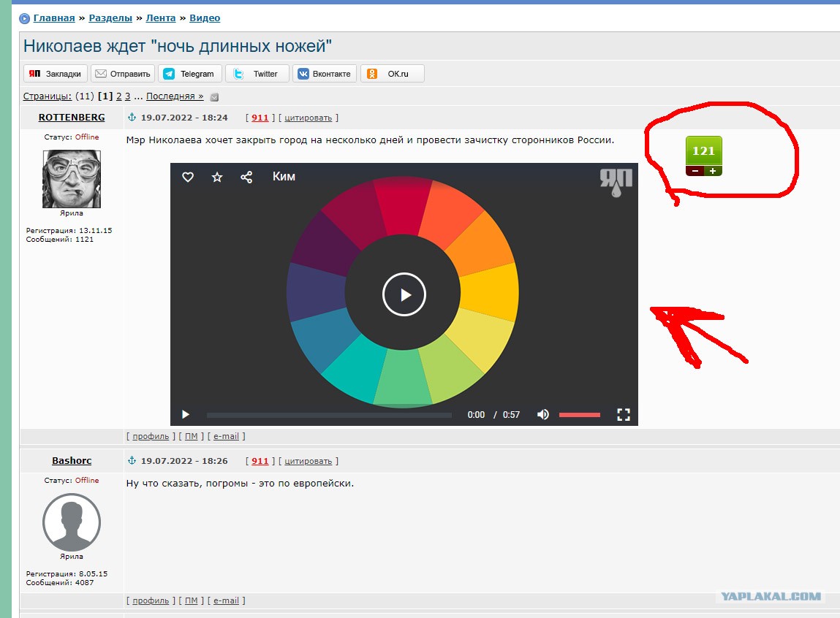840x618 pixels.
Task: Quote ROTTENBERG's post with цитировать
Action: pos(308,118)
